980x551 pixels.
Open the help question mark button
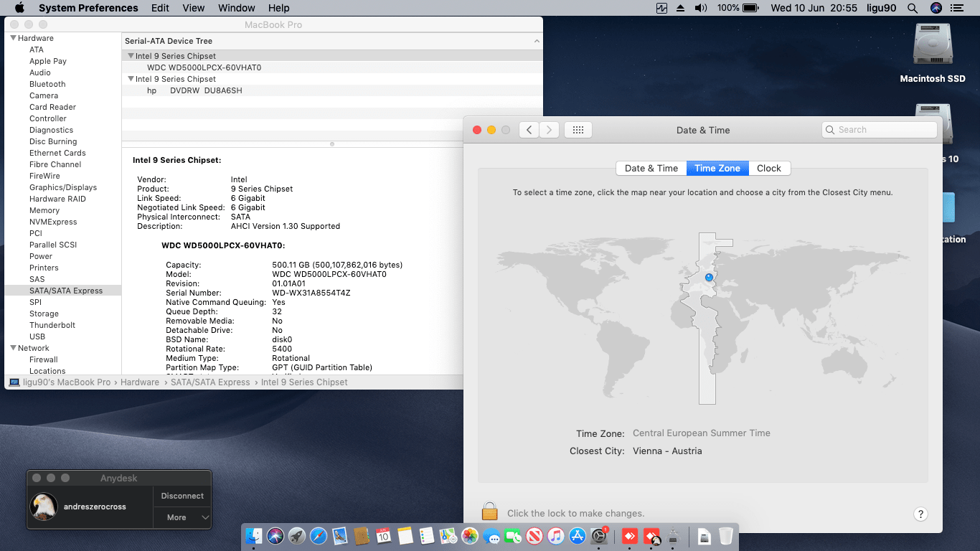[x=920, y=514]
